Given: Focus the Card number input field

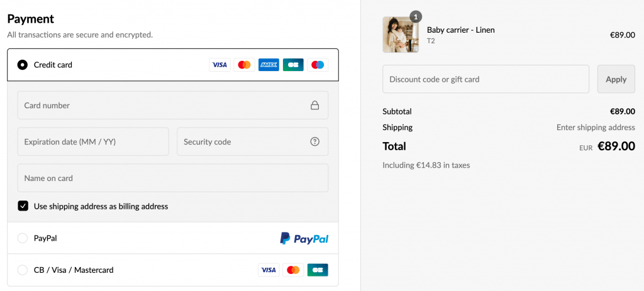Looking at the screenshot, I should [x=164, y=106].
